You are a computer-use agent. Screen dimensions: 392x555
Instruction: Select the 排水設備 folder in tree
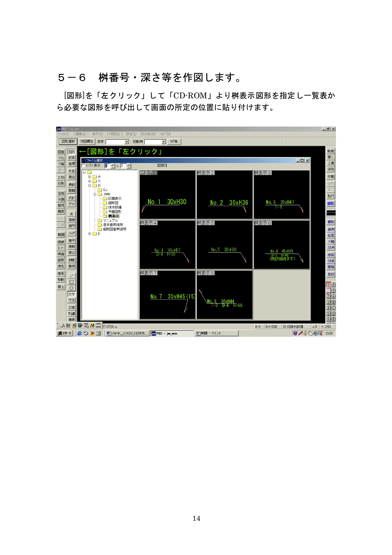(115, 207)
